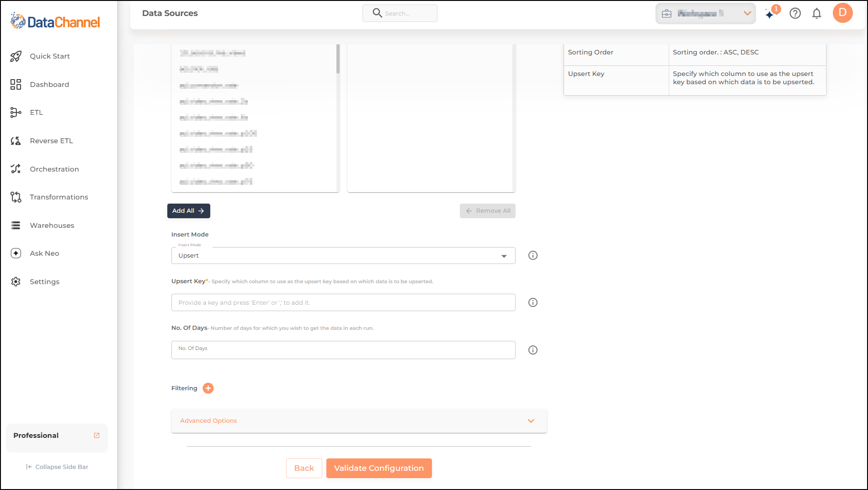Click the top Search box

pos(400,13)
